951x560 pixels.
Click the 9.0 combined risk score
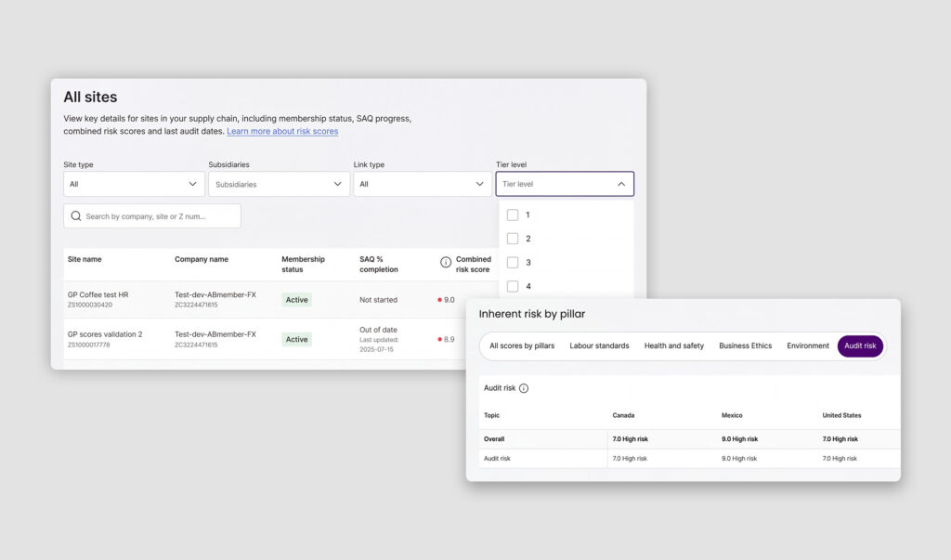point(449,300)
